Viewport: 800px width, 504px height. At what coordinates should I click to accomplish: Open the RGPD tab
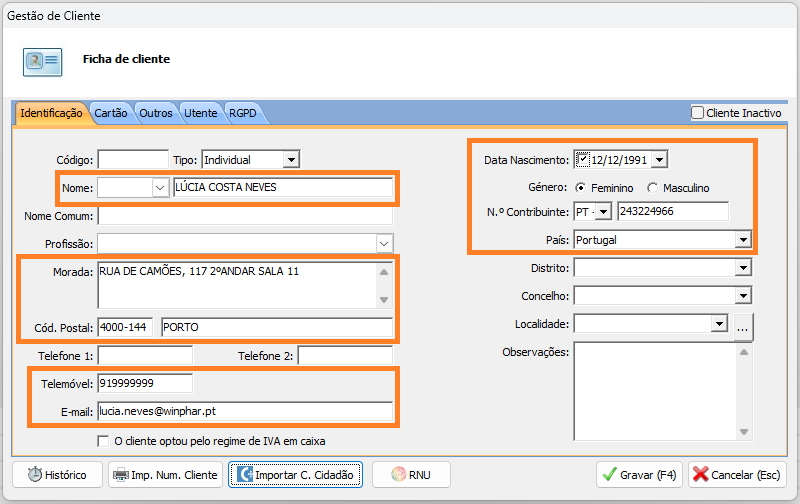(x=243, y=114)
